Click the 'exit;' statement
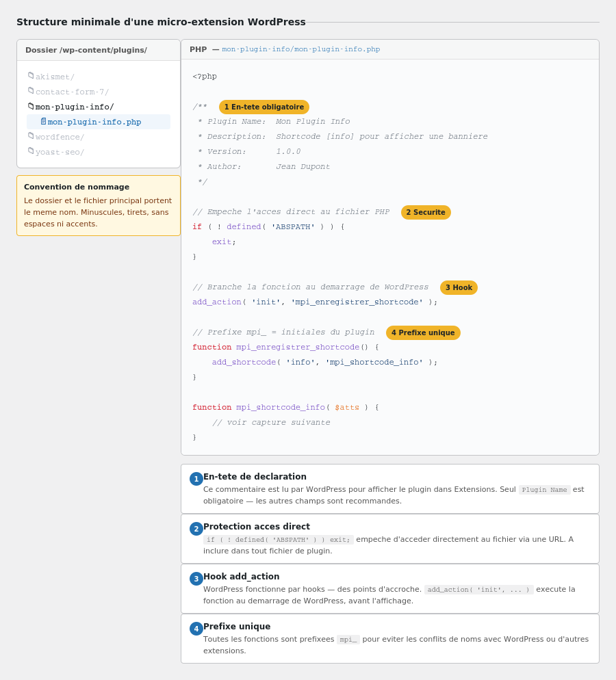616x680 pixels. (x=224, y=242)
